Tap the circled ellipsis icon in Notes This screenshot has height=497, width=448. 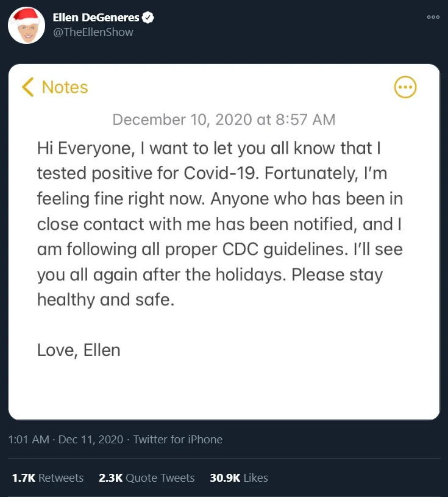405,87
